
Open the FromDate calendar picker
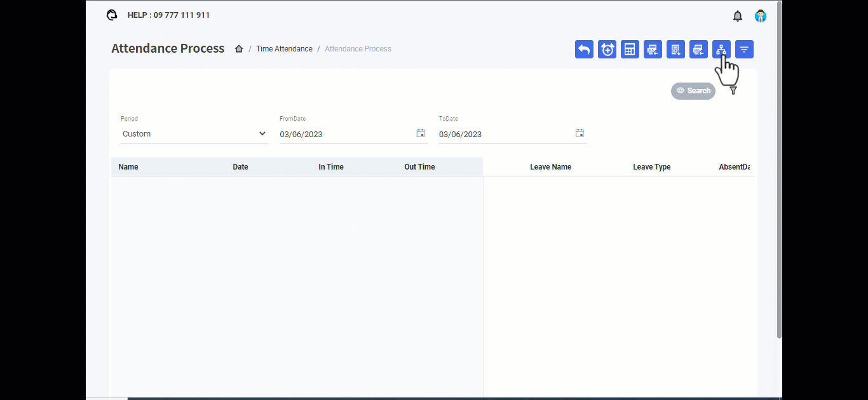[420, 133]
